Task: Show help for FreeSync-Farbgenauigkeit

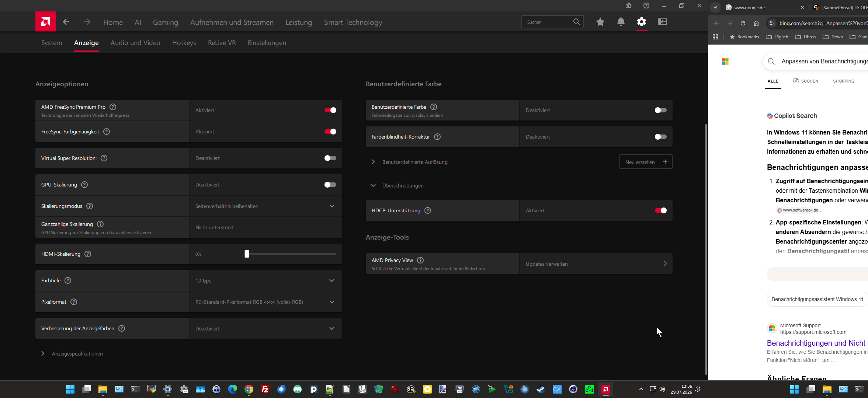Action: pos(107,132)
